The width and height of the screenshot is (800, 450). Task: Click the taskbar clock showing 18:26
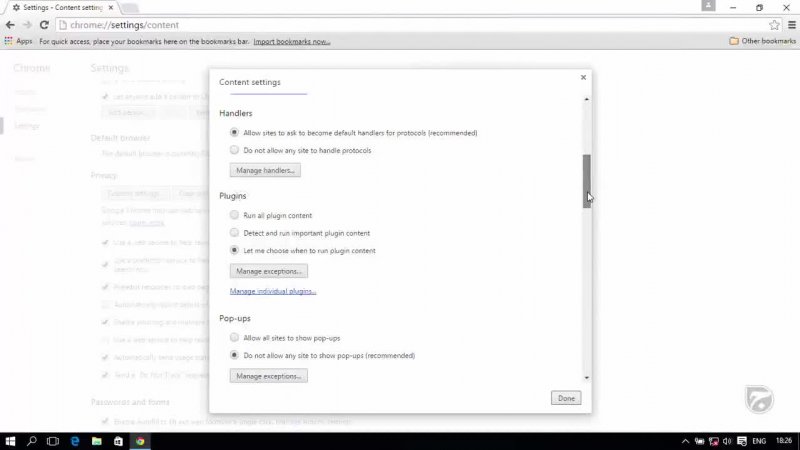click(x=784, y=441)
